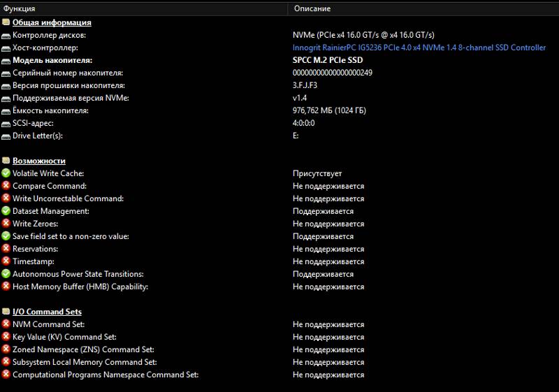The width and height of the screenshot is (559, 392).
Task: Click the red cross icon beside Timestamp
Action: click(x=6, y=261)
